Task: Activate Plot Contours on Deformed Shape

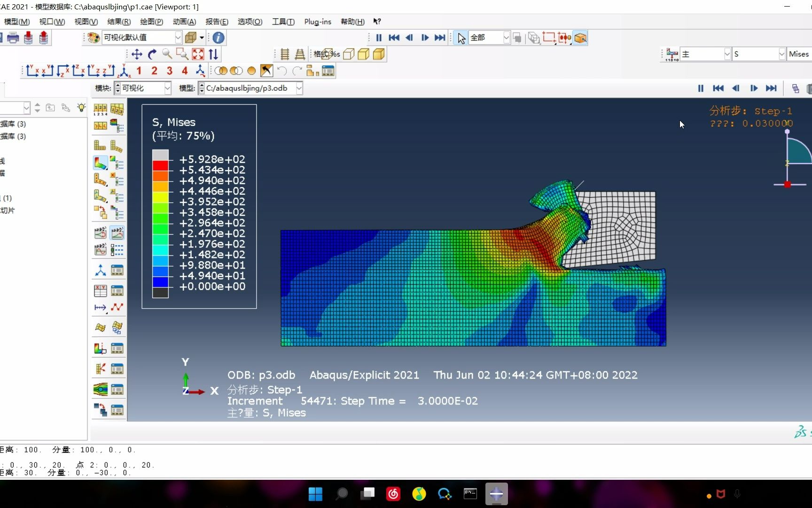Action: click(x=100, y=163)
